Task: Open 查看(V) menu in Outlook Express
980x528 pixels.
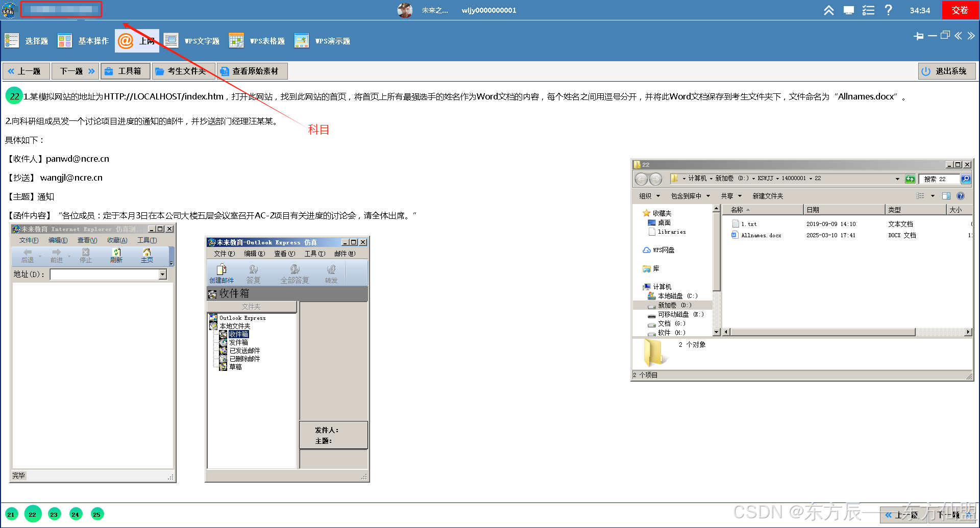Action: pyautogui.click(x=284, y=254)
